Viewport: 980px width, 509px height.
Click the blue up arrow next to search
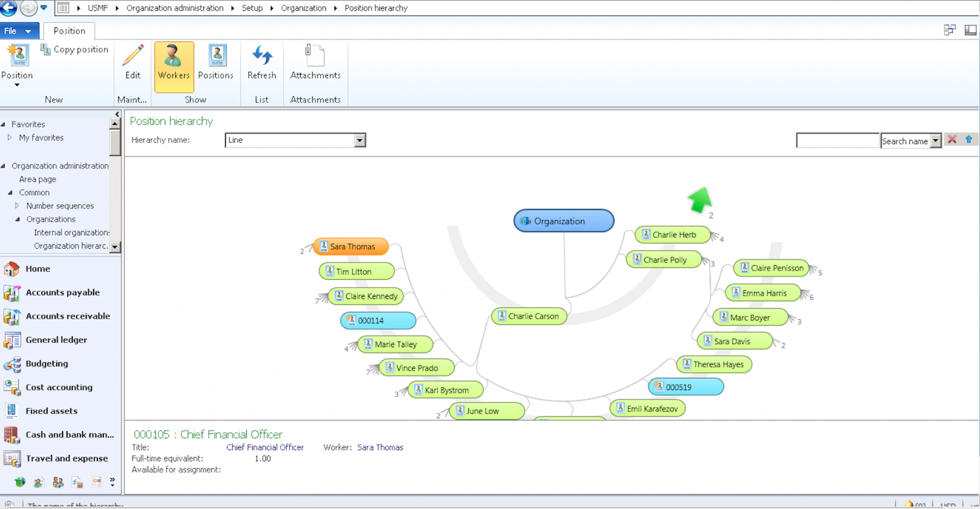click(x=968, y=139)
